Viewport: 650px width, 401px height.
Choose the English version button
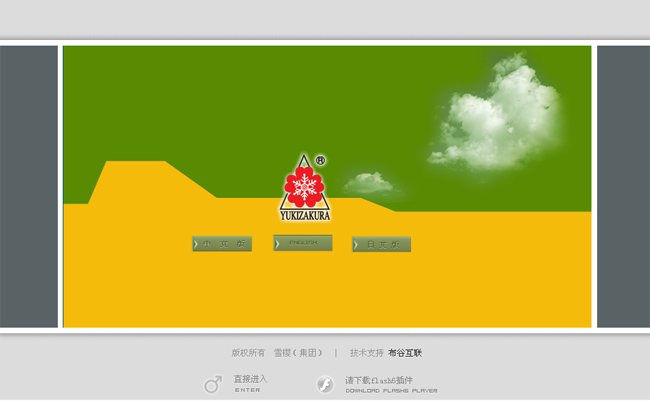pyautogui.click(x=303, y=243)
